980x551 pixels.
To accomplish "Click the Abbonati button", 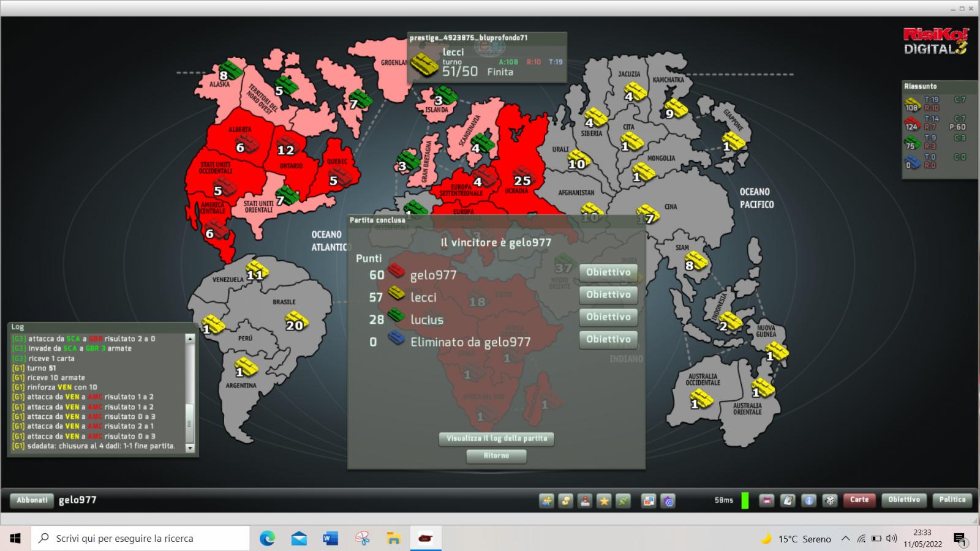I will (32, 501).
